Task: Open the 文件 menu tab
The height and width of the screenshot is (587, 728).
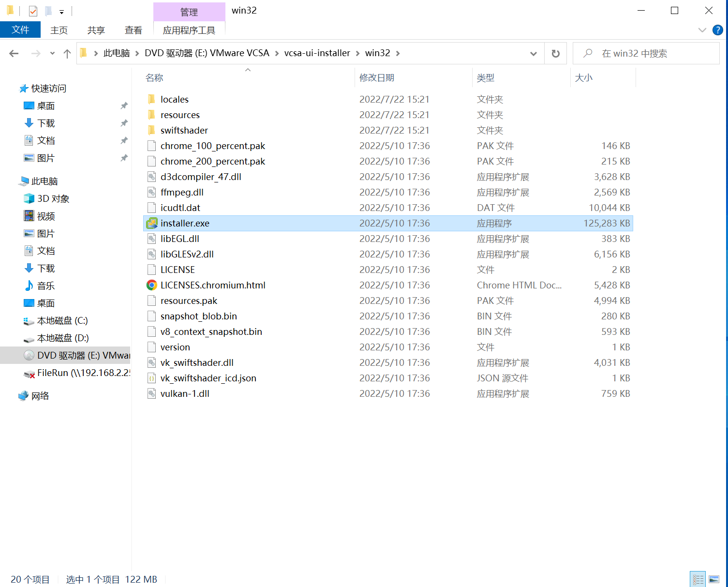Action: coord(20,30)
